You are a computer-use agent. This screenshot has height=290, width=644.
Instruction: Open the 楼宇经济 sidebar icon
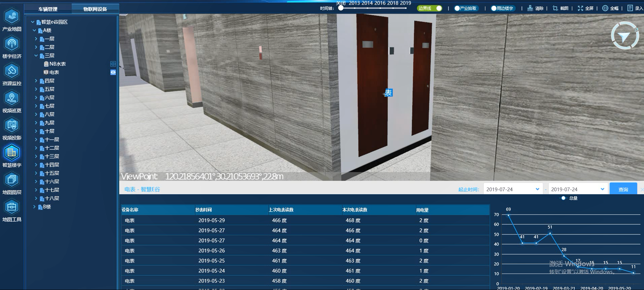(12, 44)
